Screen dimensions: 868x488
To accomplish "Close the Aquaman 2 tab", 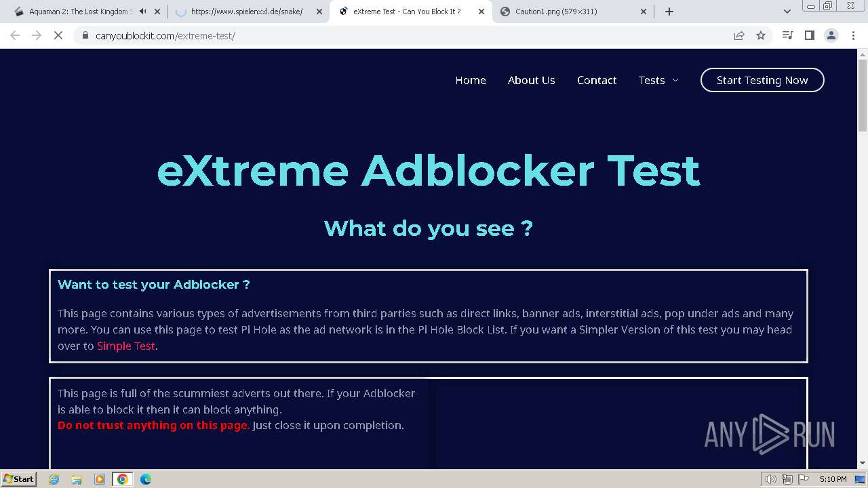I will tap(157, 12).
